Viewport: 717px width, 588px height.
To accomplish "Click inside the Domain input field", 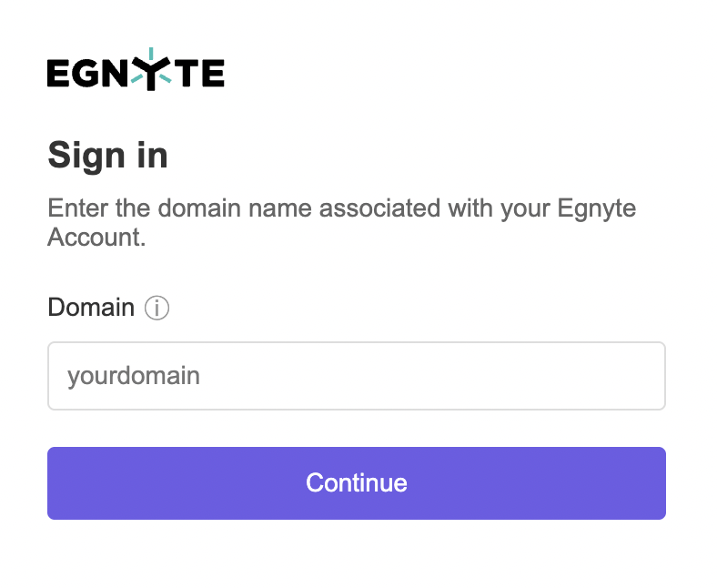I will coord(356,376).
